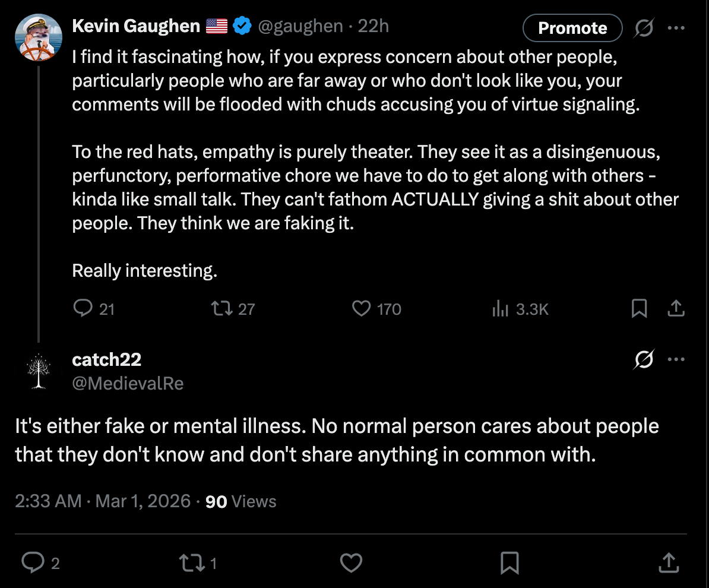Viewport: 709px width, 588px height.
Task: Bookmark catch22's reply tweet
Action: coord(509,562)
